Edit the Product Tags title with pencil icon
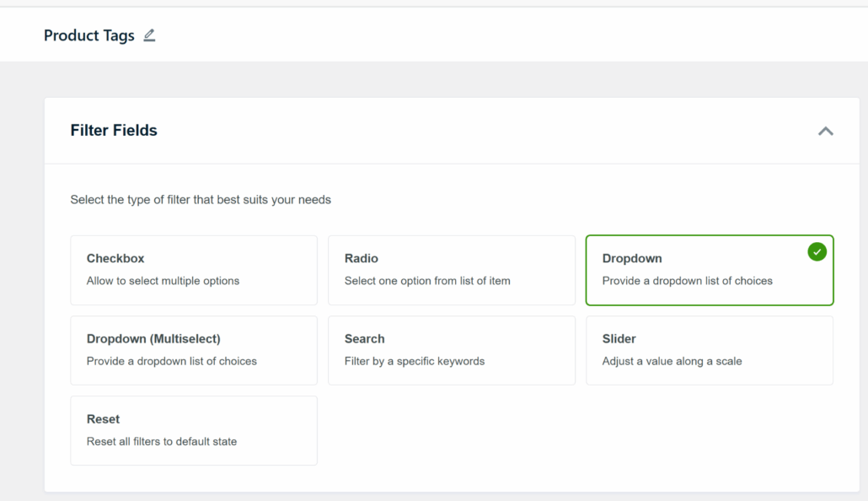 tap(149, 35)
